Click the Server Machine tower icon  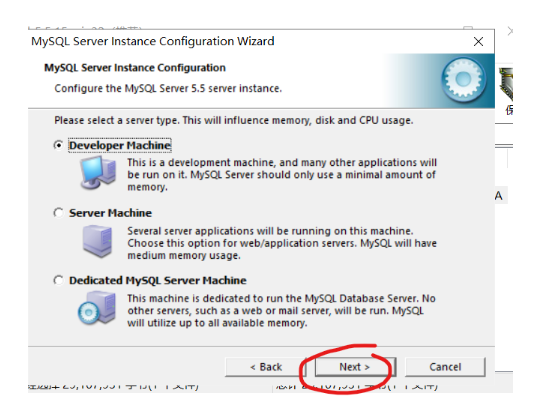(x=97, y=241)
